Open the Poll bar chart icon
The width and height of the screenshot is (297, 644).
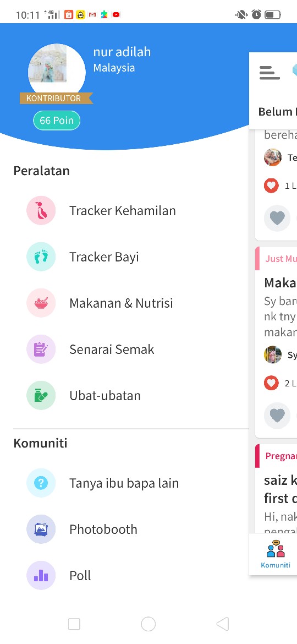(x=41, y=575)
